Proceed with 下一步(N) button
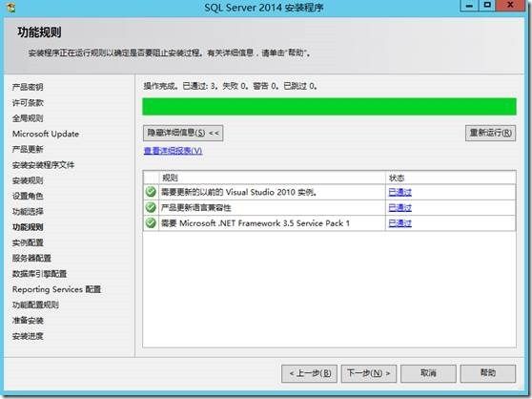The height and width of the screenshot is (399, 532). [x=369, y=373]
